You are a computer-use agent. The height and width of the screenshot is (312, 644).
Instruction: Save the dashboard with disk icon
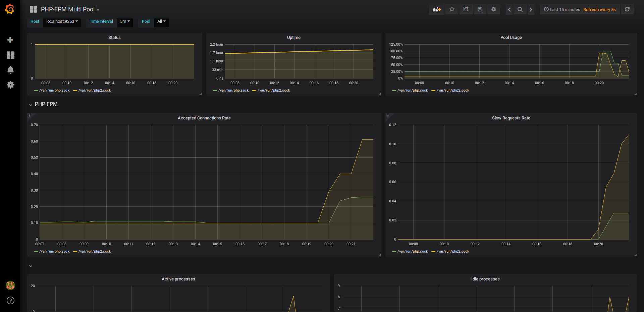point(480,9)
